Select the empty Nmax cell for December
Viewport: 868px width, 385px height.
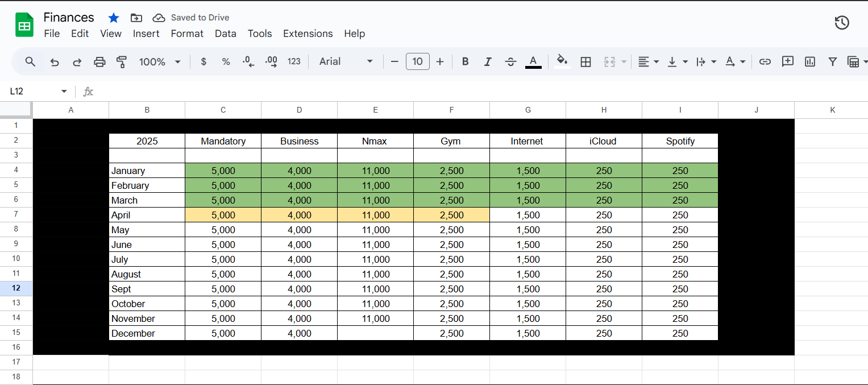pyautogui.click(x=375, y=333)
